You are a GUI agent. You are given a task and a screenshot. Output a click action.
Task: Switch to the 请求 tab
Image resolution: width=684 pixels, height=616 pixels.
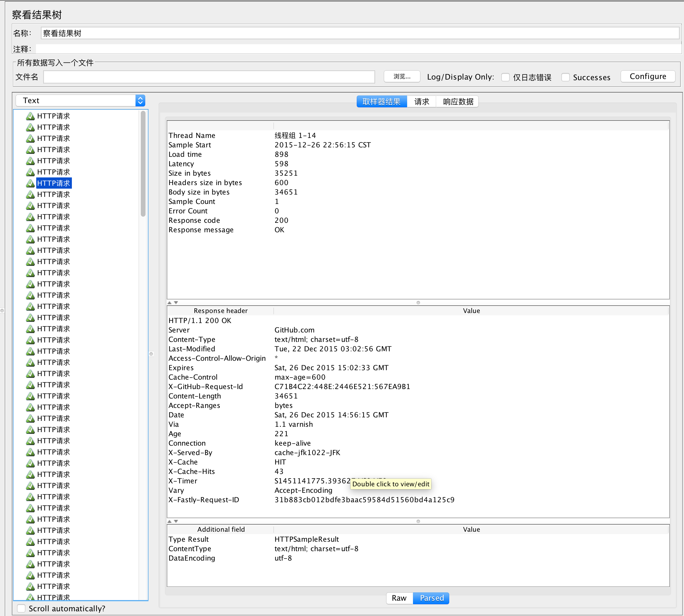pos(422,102)
